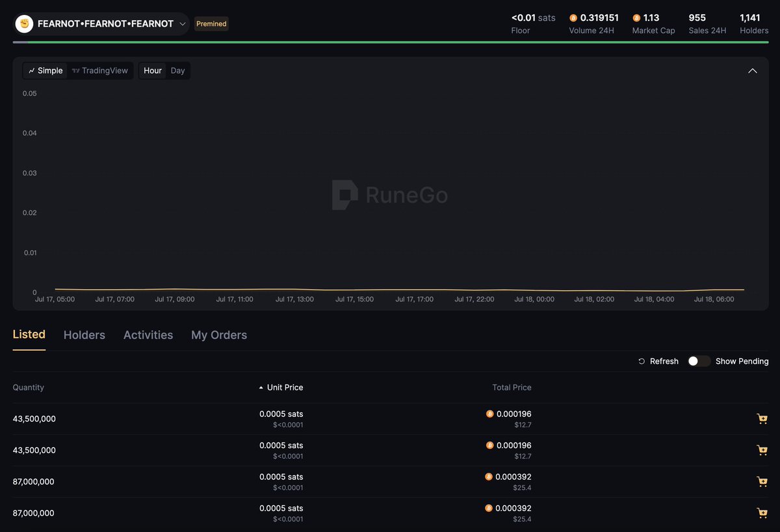
Task: Click the Jul 18, 00:00 chart axis label
Action: click(x=534, y=299)
